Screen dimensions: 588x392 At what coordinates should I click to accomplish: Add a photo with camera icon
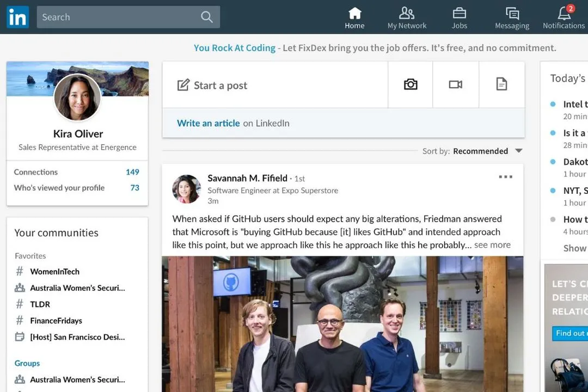(411, 84)
